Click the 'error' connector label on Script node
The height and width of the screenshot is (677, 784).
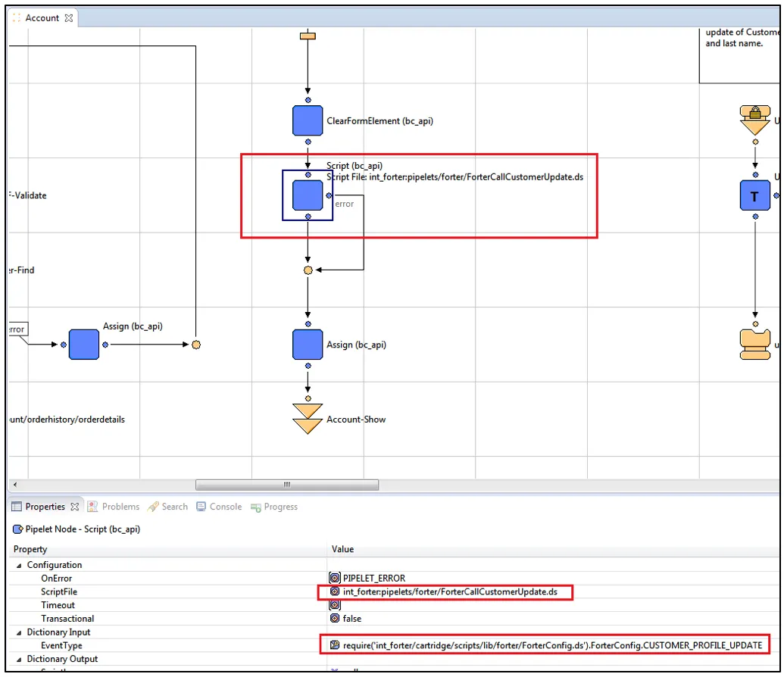coord(345,204)
